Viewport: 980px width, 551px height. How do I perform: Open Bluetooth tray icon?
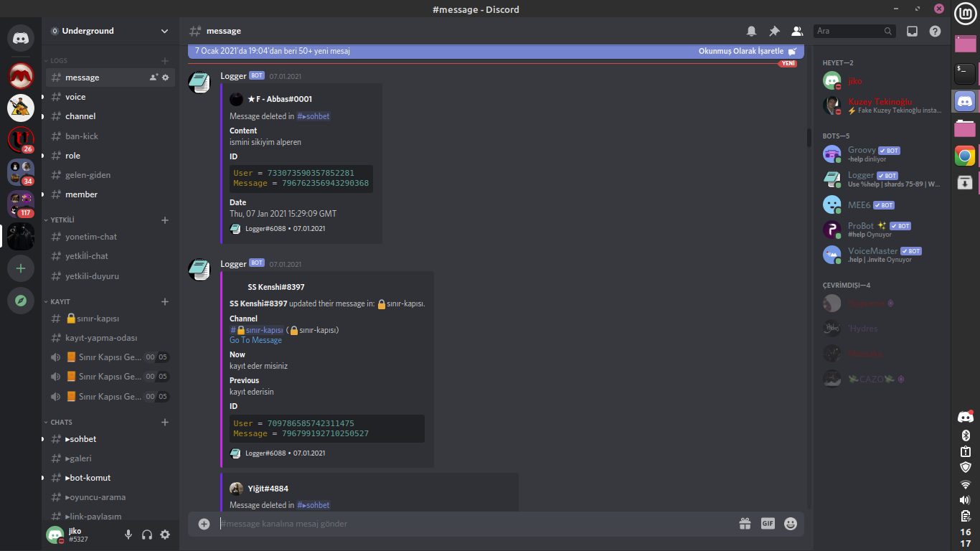(x=966, y=435)
